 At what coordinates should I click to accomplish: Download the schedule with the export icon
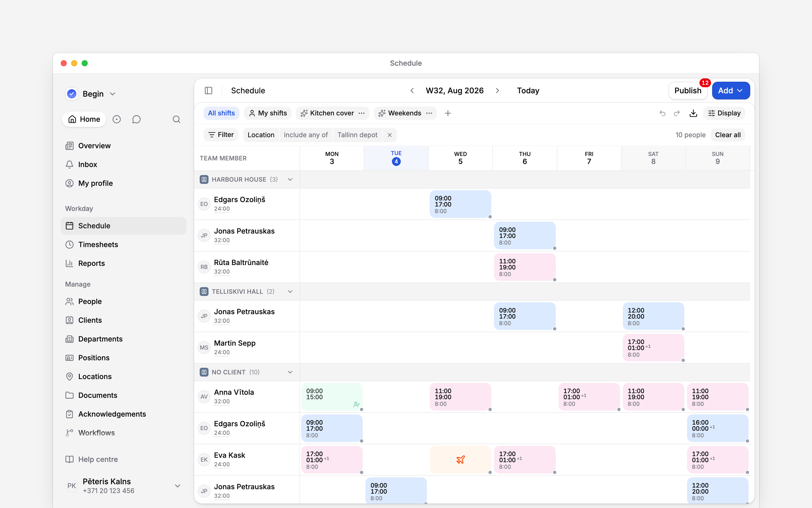coord(693,113)
